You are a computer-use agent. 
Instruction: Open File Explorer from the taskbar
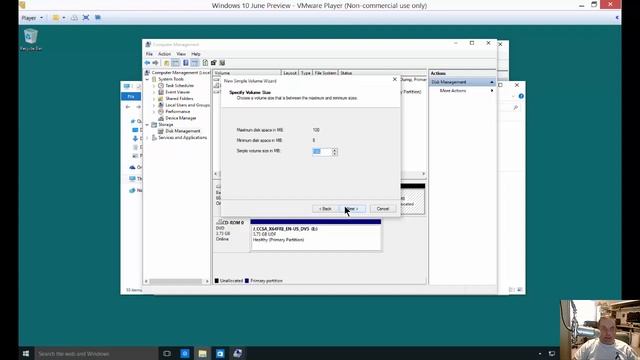(x=202, y=353)
